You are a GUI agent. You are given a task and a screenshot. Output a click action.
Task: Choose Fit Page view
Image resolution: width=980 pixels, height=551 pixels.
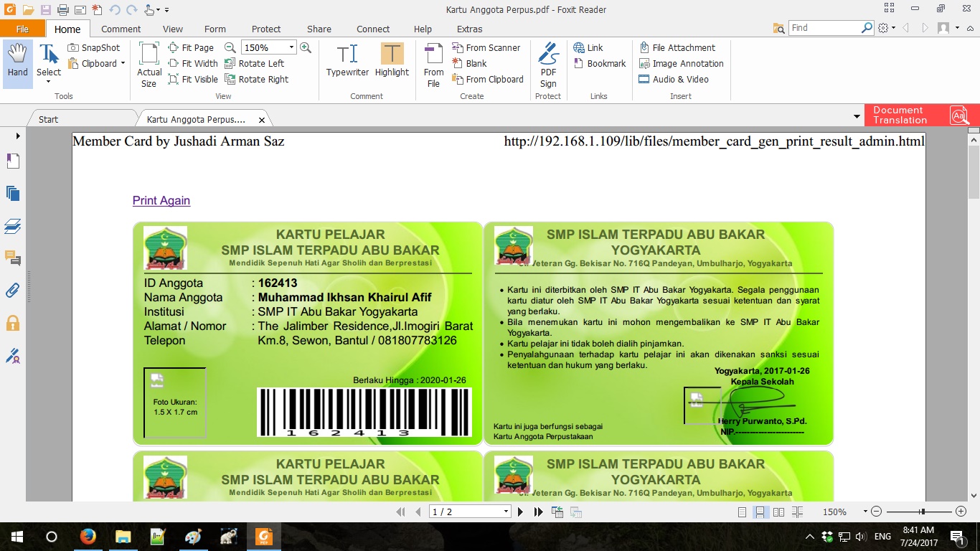[191, 47]
